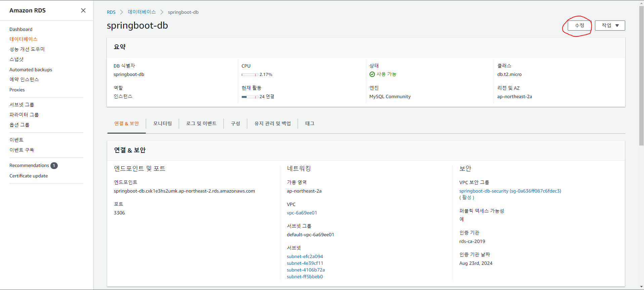This screenshot has height=290, width=644.
Task: Click the db.t2.micro class value
Action: pyautogui.click(x=509, y=74)
